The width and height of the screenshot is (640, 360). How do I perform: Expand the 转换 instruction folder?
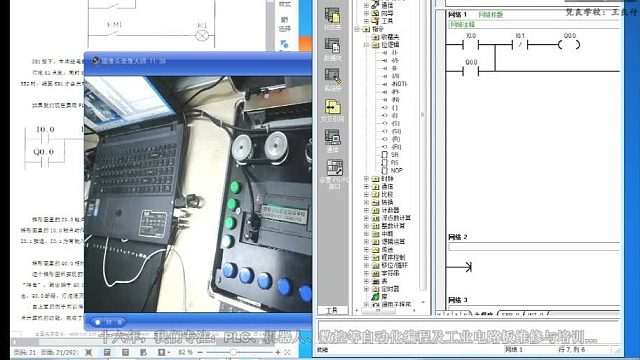pos(366,202)
